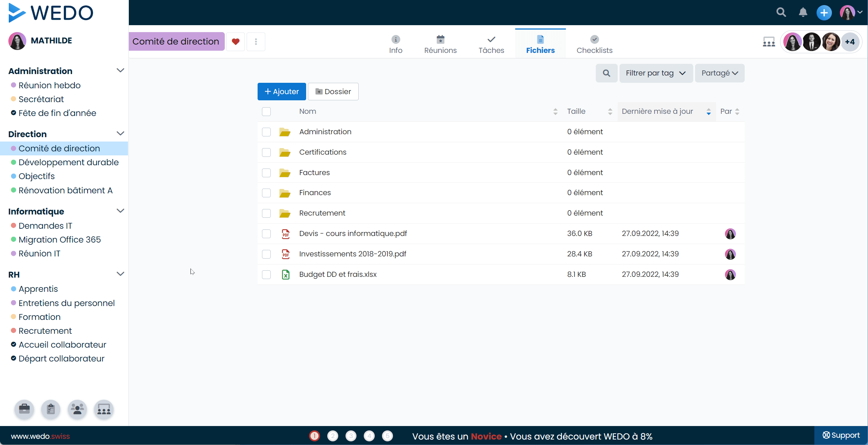Click the Dossier button
This screenshot has height=445, width=868.
coord(333,92)
